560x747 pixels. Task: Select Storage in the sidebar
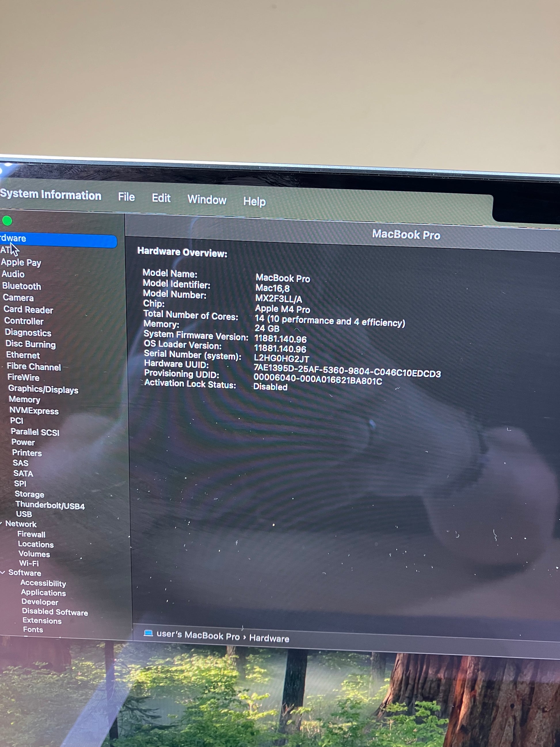click(x=29, y=494)
